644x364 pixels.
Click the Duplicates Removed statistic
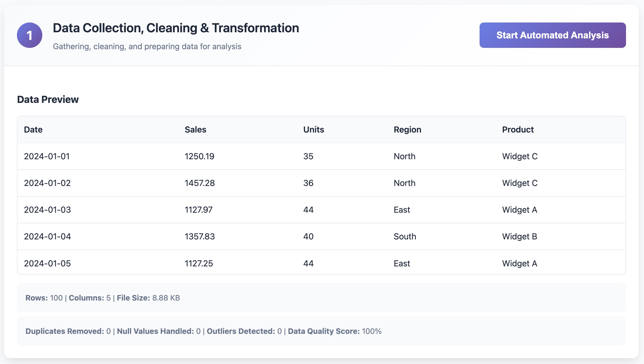click(67, 331)
